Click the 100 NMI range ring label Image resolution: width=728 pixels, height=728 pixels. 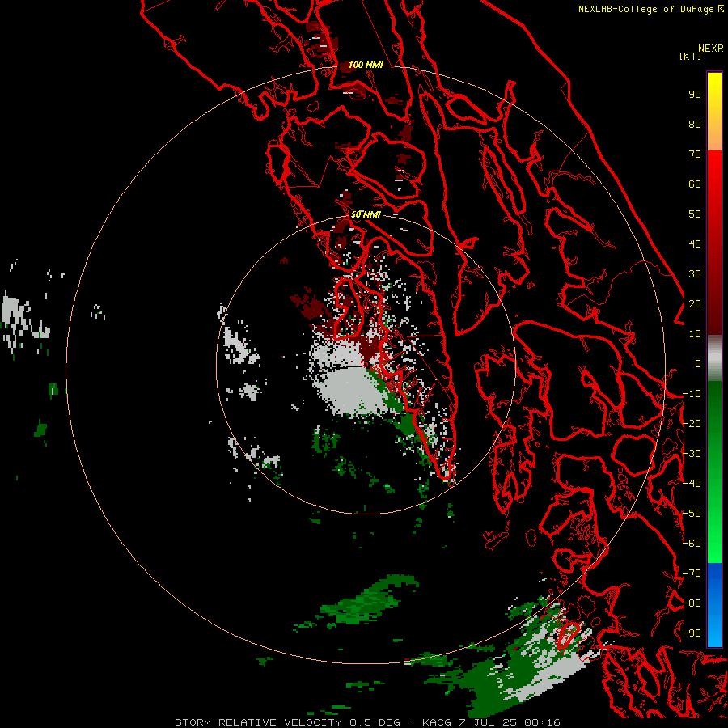pos(366,65)
